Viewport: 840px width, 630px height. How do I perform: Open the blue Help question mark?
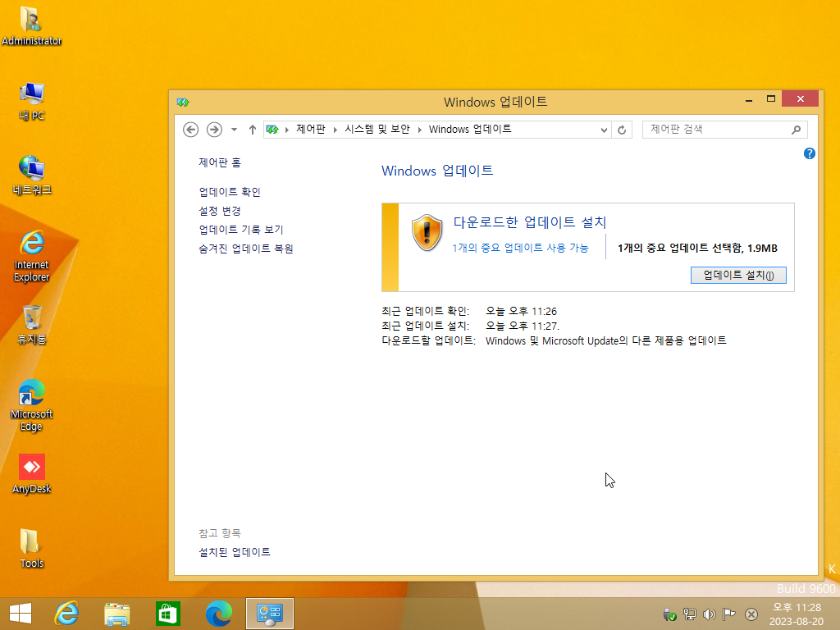[x=810, y=153]
